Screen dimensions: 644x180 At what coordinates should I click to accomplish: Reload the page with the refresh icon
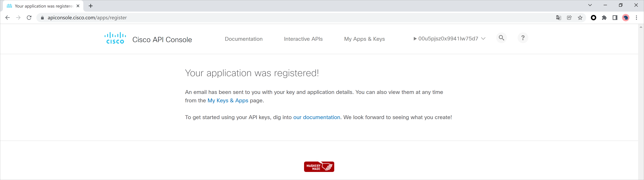click(x=29, y=17)
